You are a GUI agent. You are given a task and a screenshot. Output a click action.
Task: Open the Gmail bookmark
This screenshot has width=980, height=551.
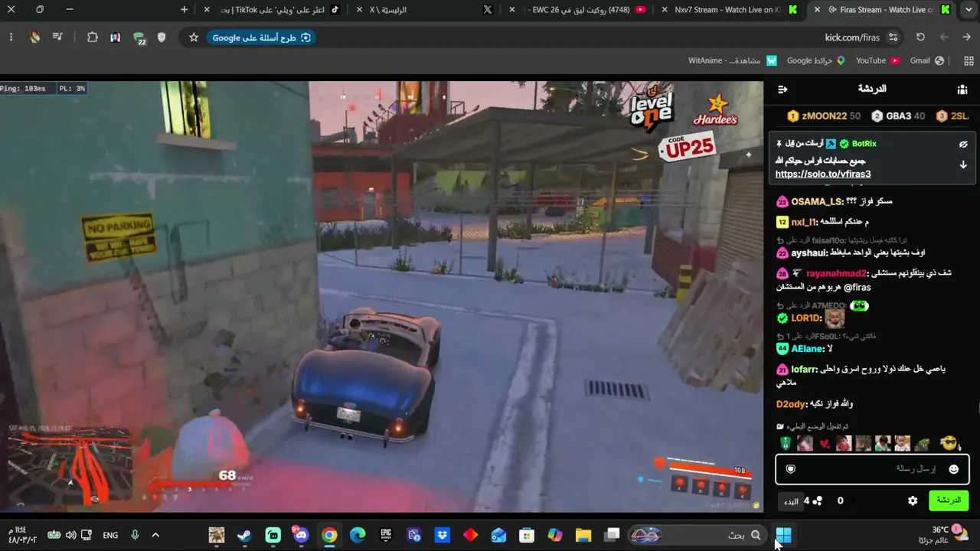[926, 60]
